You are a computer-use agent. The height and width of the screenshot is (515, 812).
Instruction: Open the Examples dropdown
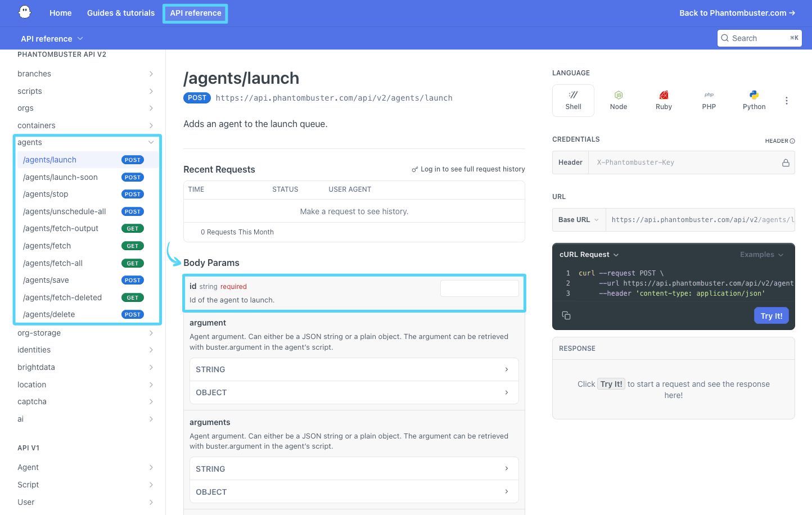pos(761,255)
